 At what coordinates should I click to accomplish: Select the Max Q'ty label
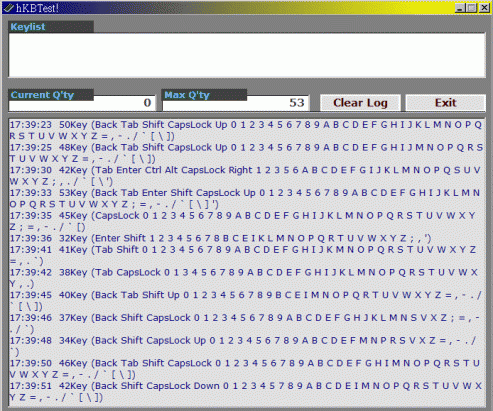[187, 95]
